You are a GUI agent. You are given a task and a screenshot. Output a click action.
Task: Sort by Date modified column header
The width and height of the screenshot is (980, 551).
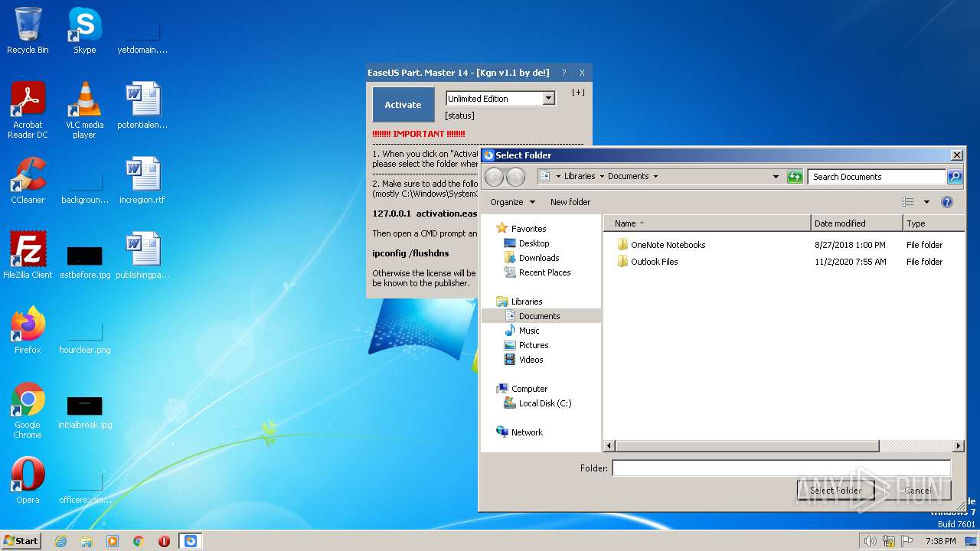pyautogui.click(x=857, y=223)
